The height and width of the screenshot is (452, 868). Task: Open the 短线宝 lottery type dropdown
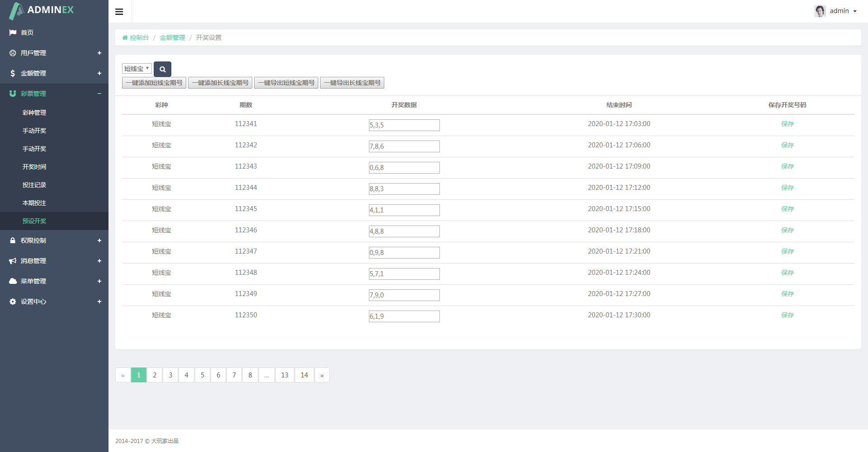tap(137, 69)
